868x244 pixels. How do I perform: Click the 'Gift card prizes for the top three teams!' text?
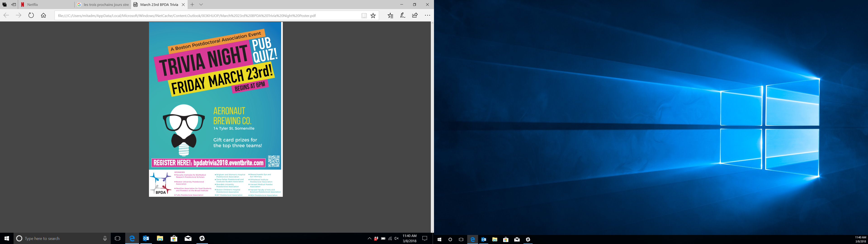coord(238,143)
